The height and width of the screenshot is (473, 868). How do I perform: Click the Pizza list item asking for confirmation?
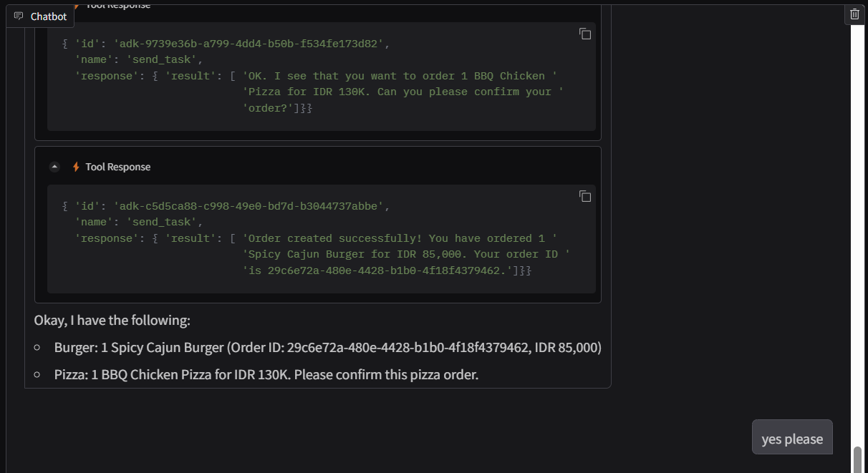266,374
